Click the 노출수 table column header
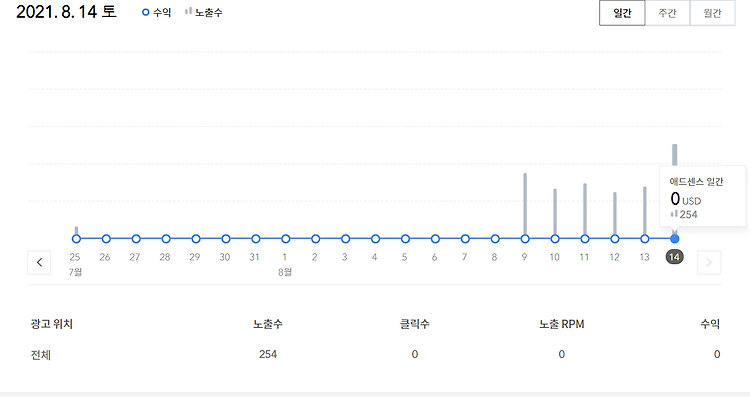The height and width of the screenshot is (397, 750). click(x=268, y=324)
